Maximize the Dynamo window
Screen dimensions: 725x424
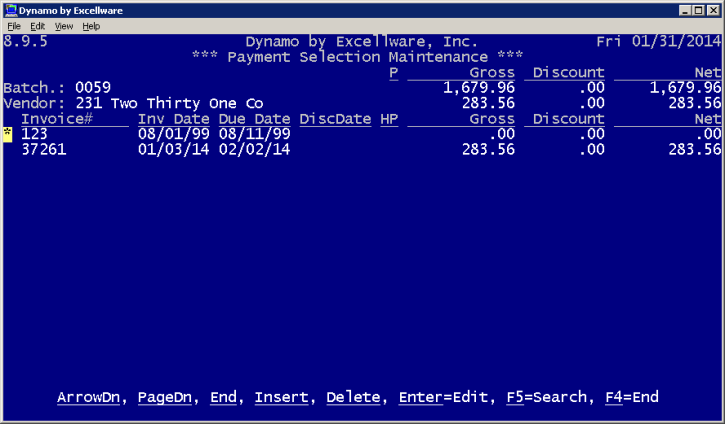tap(699, 10)
